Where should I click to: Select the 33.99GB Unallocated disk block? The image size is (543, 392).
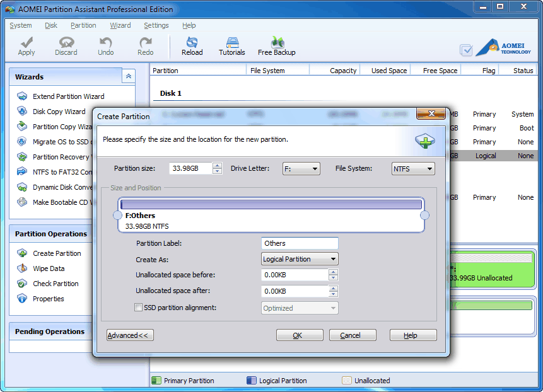click(x=492, y=270)
